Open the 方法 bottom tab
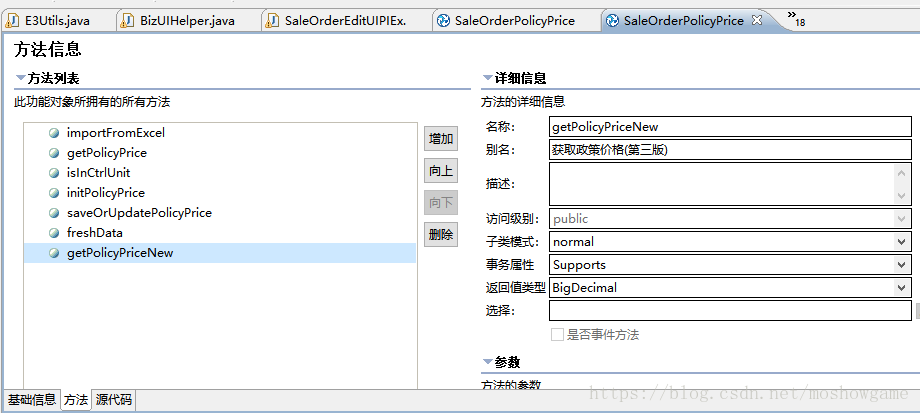Image resolution: width=920 pixels, height=413 pixels. pos(76,400)
